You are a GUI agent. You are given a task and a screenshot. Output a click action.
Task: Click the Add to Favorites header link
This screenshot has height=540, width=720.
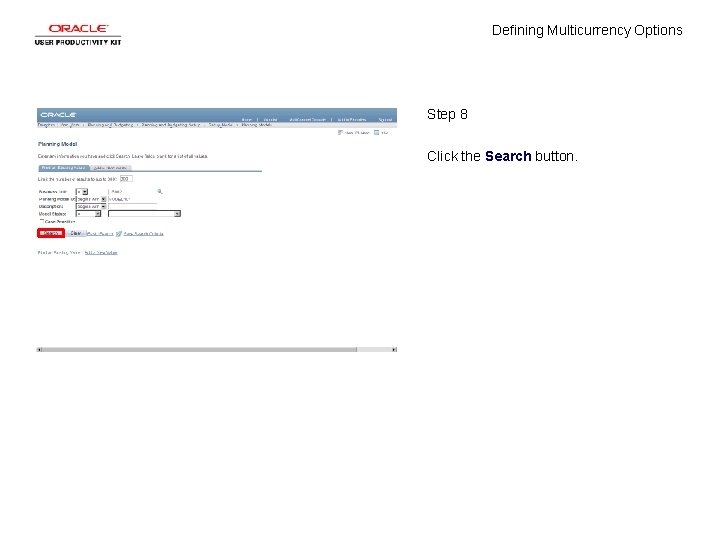click(352, 119)
